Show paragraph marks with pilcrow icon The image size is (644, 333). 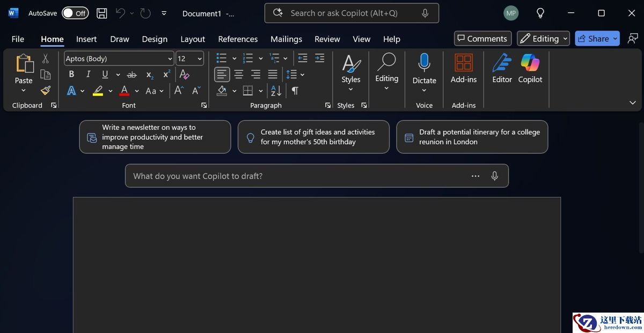295,91
